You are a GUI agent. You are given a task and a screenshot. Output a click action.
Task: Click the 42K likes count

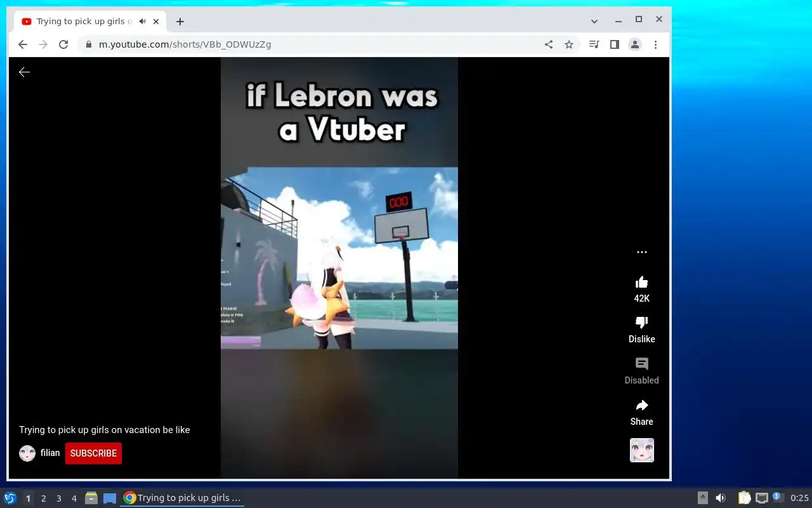coord(641,298)
